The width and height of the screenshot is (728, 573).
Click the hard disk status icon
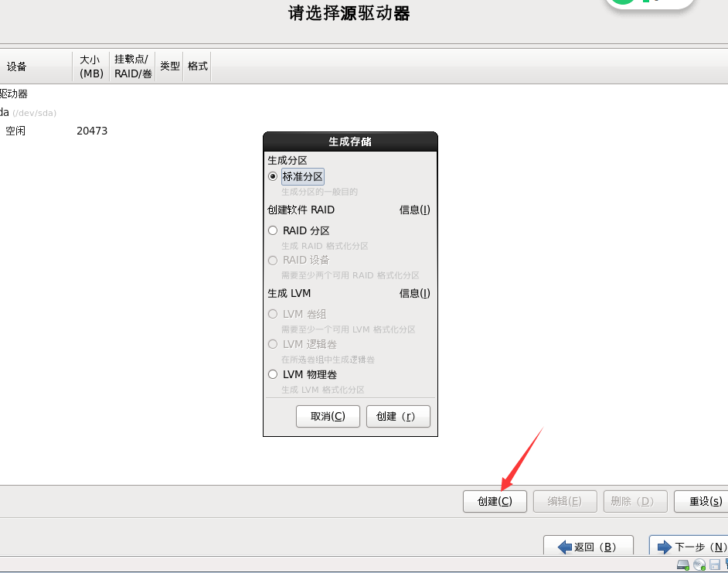[683, 564]
